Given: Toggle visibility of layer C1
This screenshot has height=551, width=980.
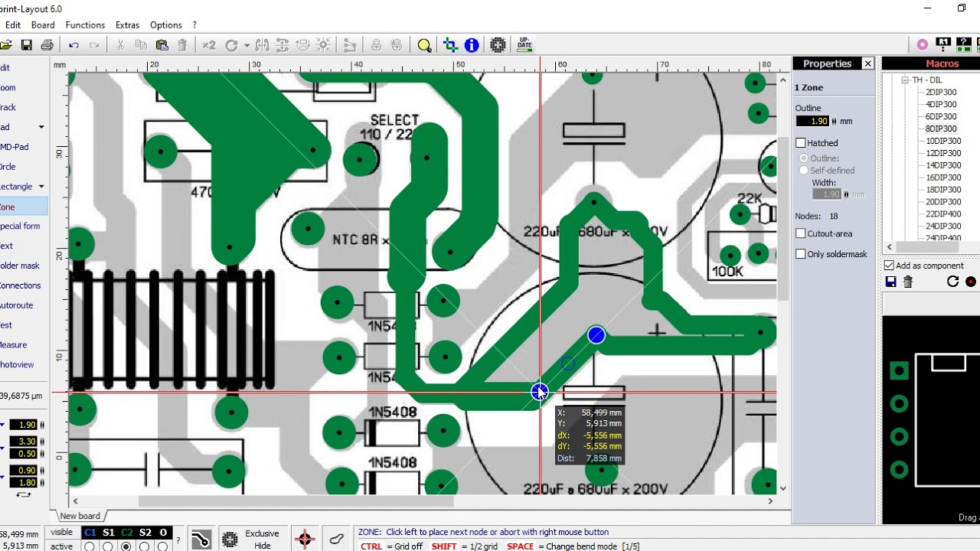Looking at the screenshot, I should (x=90, y=533).
